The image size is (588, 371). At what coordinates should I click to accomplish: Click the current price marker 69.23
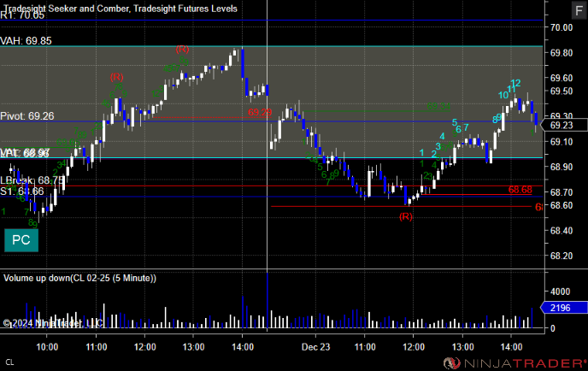click(564, 126)
